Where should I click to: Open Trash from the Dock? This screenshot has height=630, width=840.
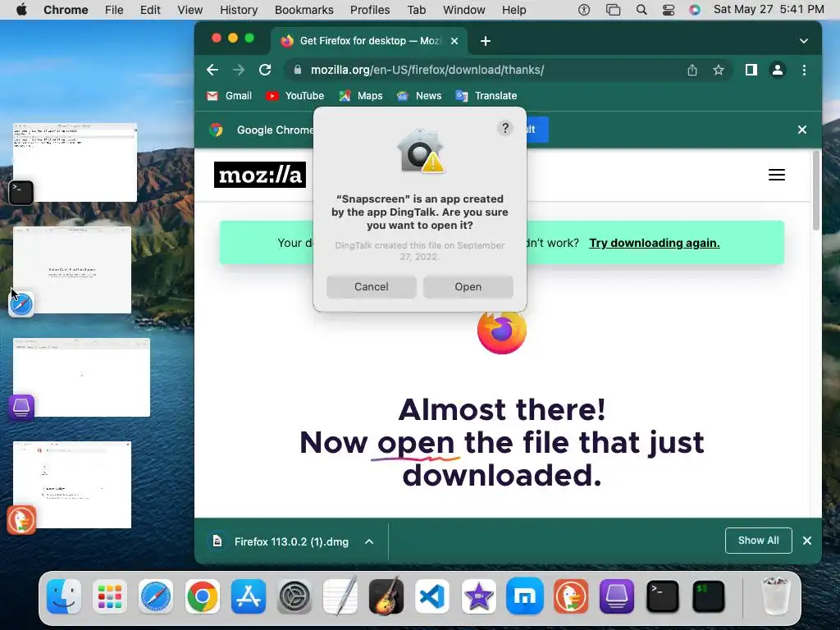tap(775, 596)
